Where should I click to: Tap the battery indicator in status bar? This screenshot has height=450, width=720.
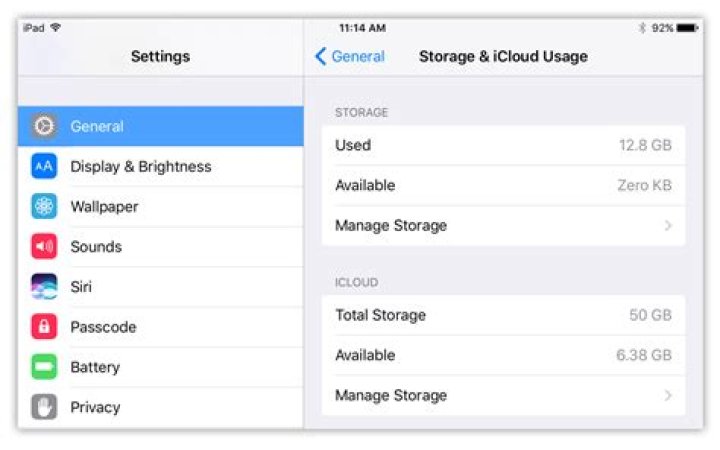point(687,28)
